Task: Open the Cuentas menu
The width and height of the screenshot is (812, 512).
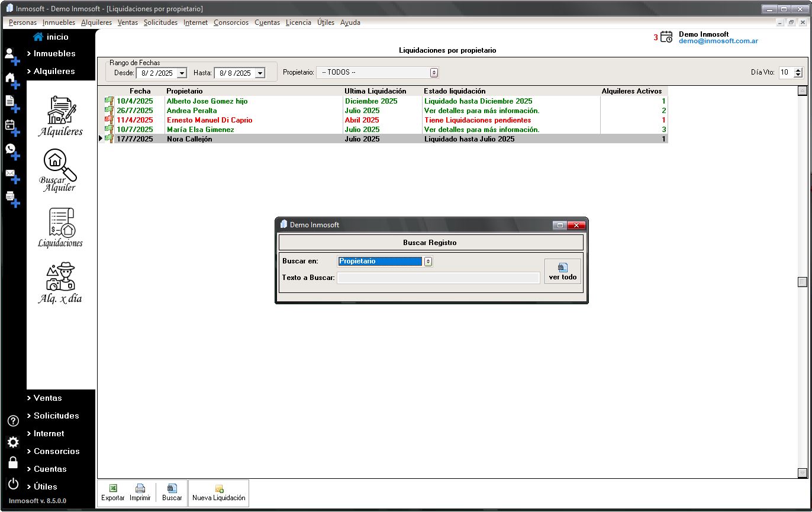Action: [x=267, y=22]
